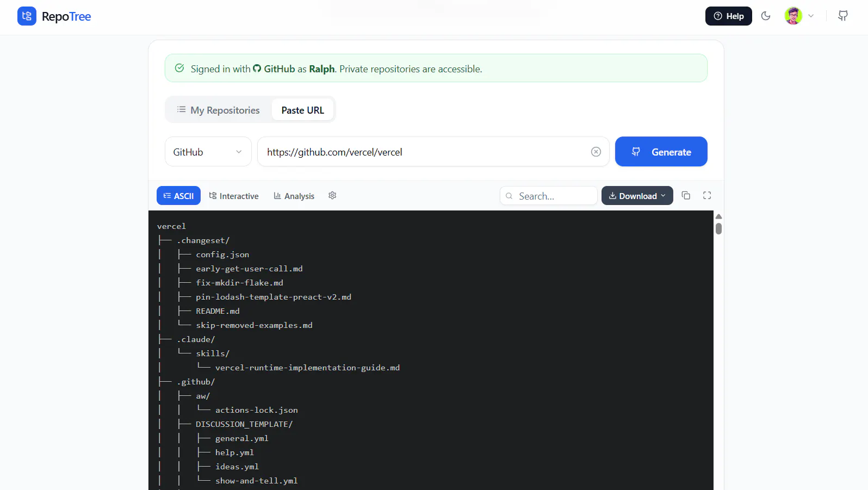Click early-get-user-call.md in the tree
The height and width of the screenshot is (490, 868).
point(249,269)
